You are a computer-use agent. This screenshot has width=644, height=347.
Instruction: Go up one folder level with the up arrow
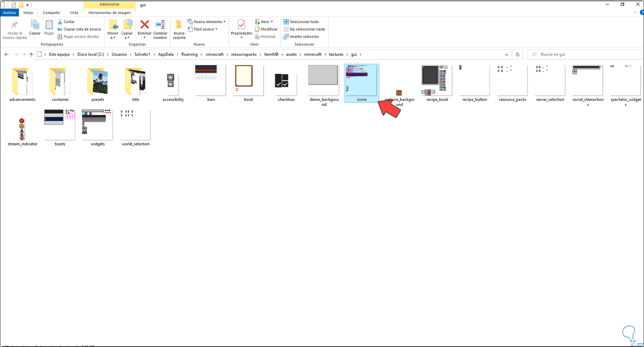click(x=31, y=55)
